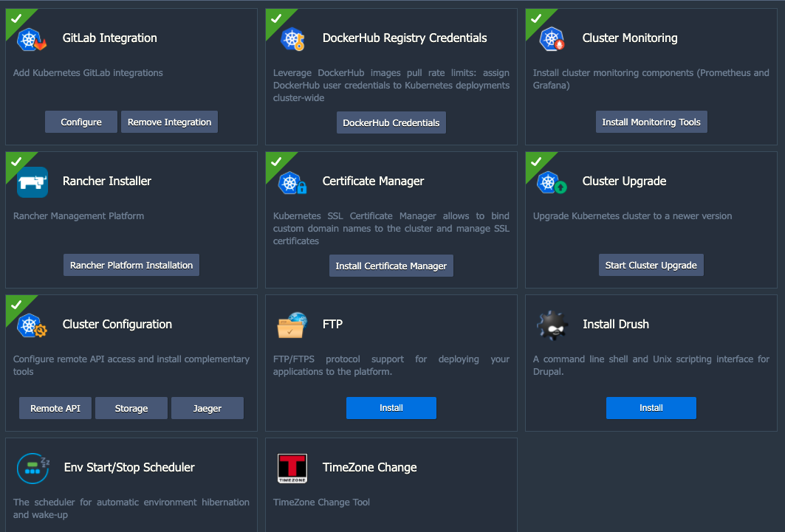Viewport: 785px width, 532px height.
Task: Click the TimeZone Change icon
Action: [x=291, y=467]
